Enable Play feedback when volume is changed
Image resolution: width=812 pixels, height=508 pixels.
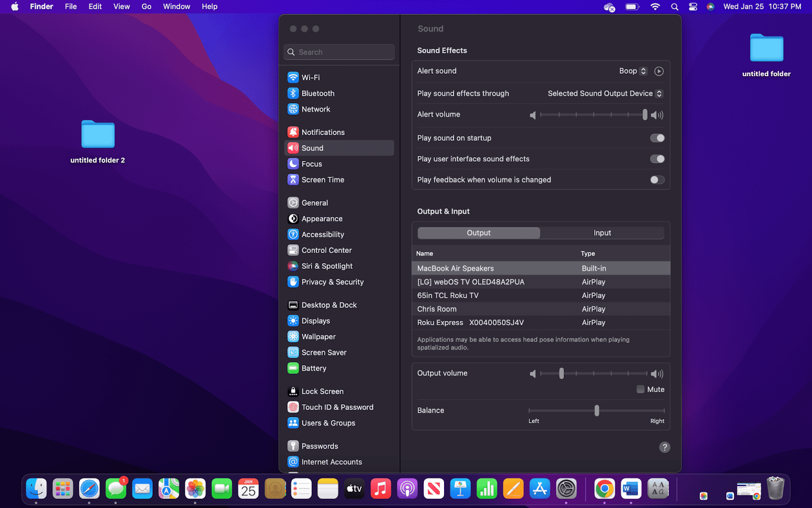coord(657,180)
